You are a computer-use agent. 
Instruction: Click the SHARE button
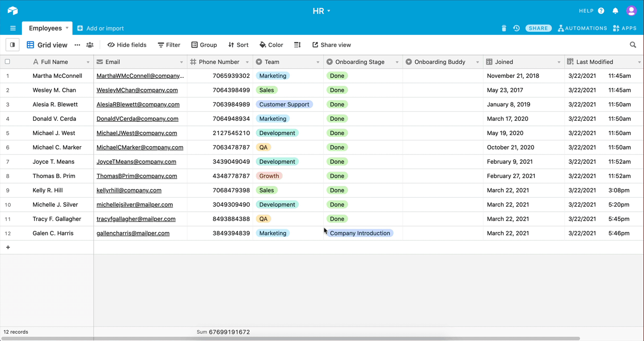tap(538, 28)
